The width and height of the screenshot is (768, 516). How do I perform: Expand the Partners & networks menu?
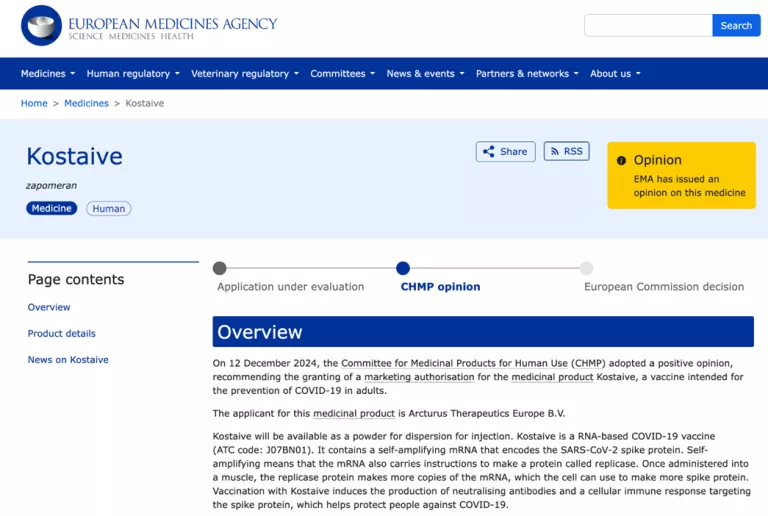coord(527,74)
